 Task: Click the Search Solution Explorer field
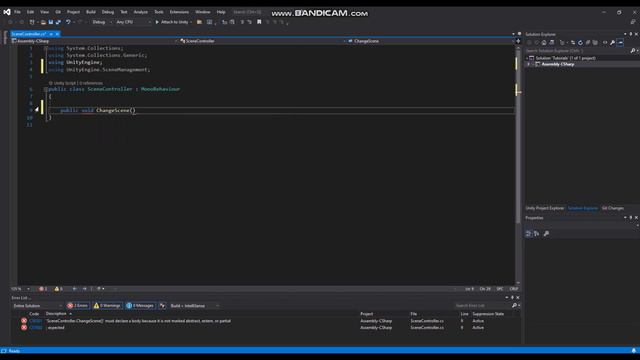click(x=577, y=51)
